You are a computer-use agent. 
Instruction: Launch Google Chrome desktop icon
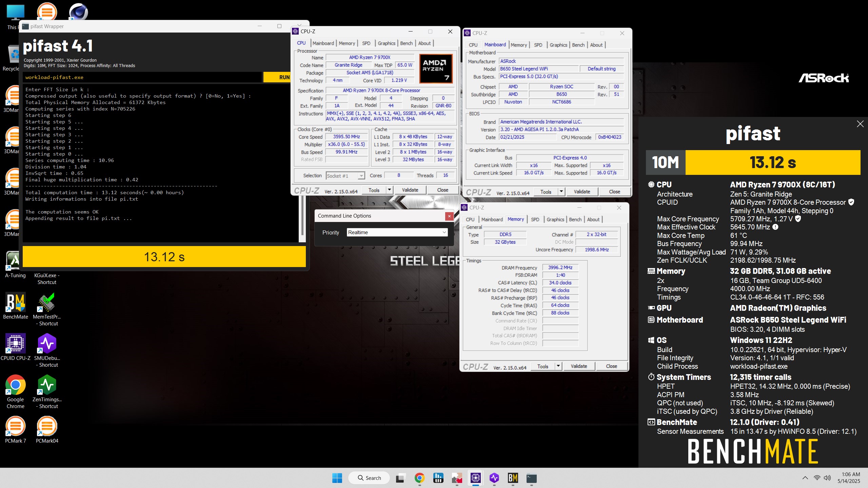tap(15, 392)
